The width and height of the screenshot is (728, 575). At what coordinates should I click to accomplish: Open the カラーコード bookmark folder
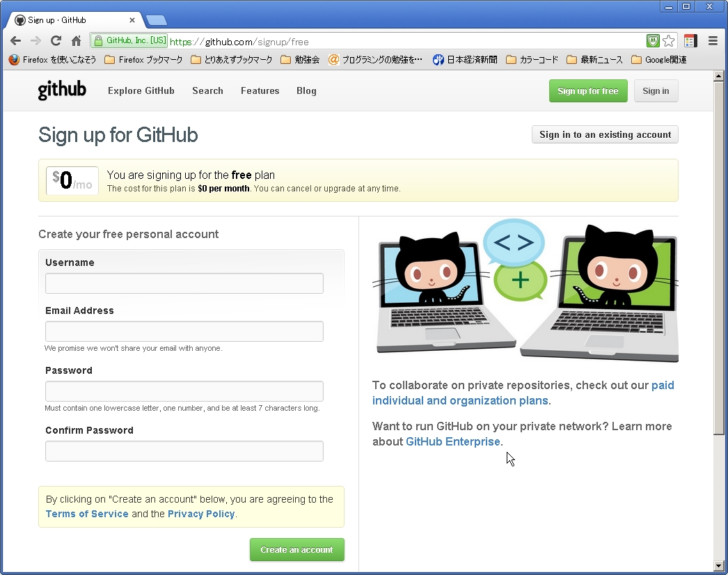[x=532, y=59]
